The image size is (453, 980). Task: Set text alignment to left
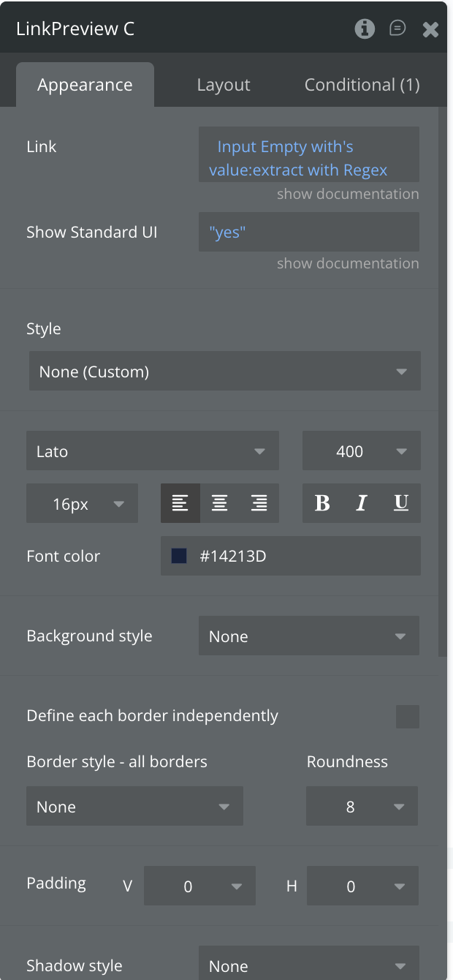(x=180, y=503)
